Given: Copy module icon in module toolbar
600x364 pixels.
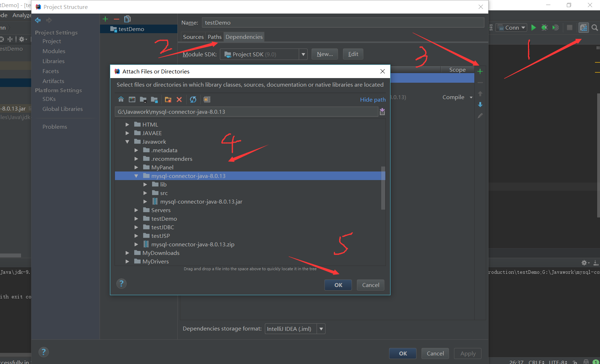Looking at the screenshot, I should (127, 19).
